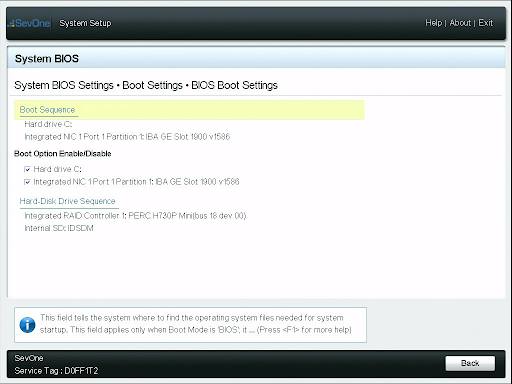
Task: Click the help description text box
Action: pyautogui.click(x=190, y=325)
